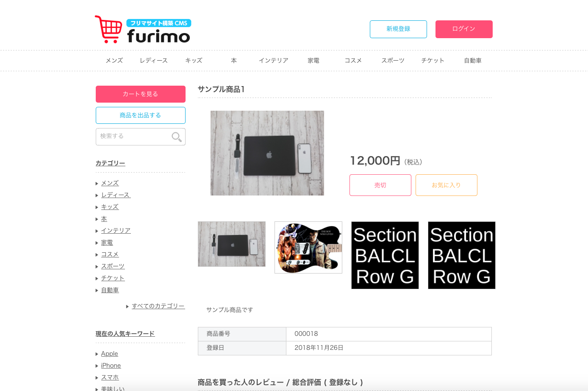
Task: Select the laptop product thumbnail
Action: click(232, 244)
